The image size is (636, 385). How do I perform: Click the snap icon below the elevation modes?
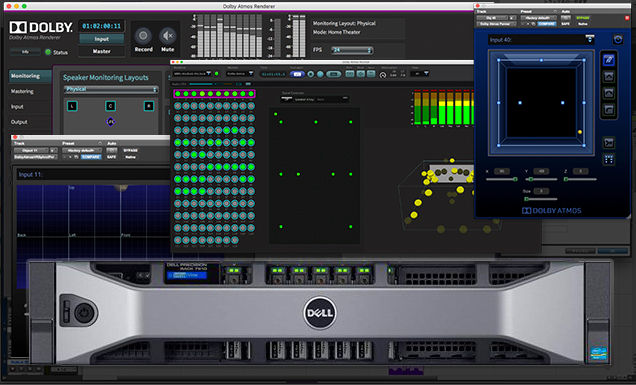[x=608, y=143]
